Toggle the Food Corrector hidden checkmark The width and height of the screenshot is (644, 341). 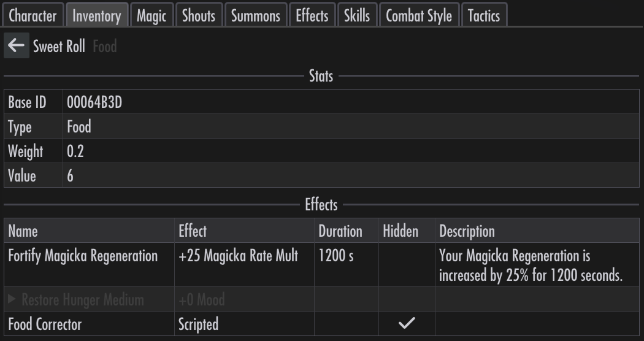(407, 323)
